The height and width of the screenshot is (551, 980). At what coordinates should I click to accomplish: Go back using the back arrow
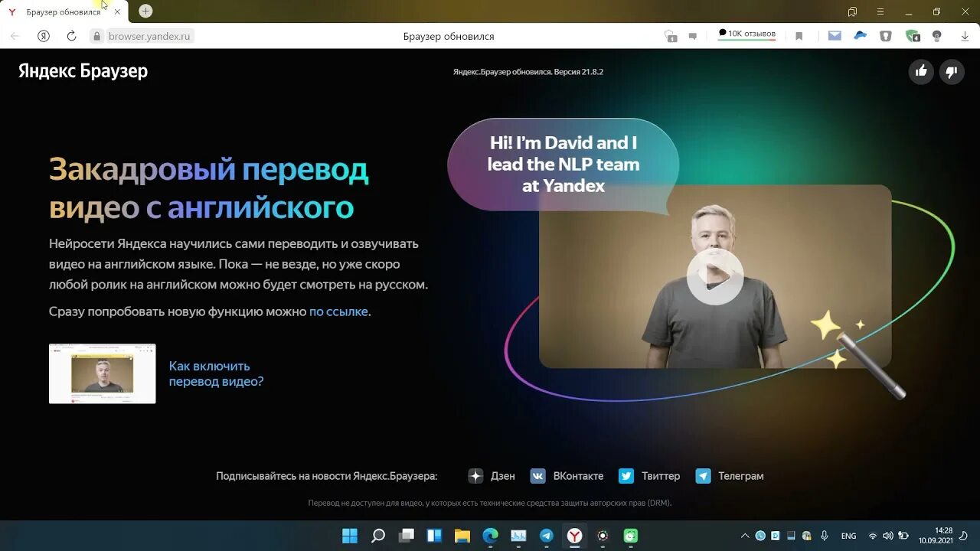tap(15, 36)
